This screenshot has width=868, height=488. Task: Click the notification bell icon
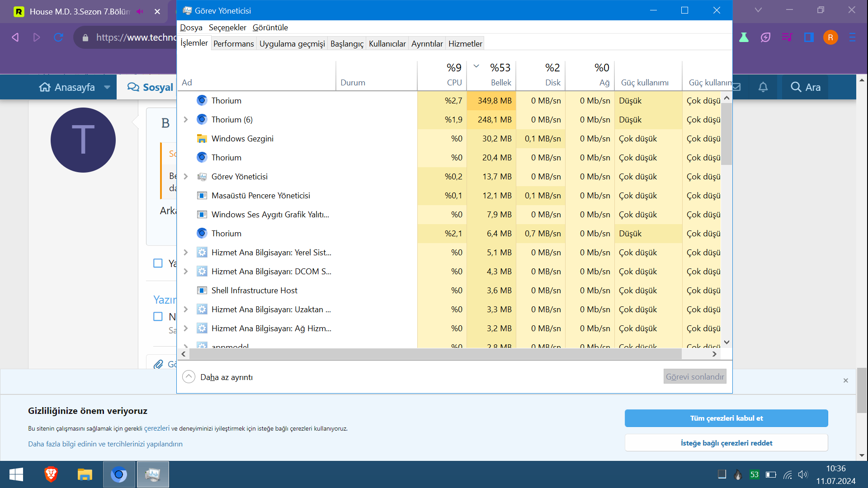pos(763,87)
